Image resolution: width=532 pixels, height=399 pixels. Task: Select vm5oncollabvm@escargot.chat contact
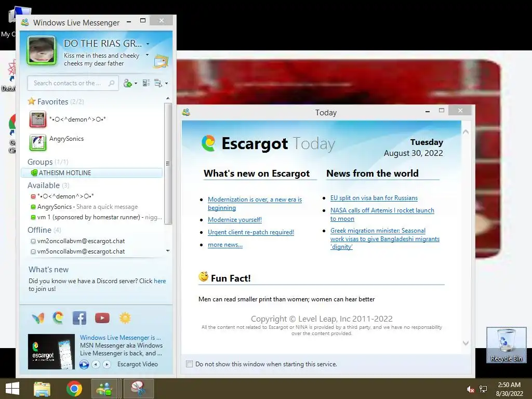pos(78,251)
